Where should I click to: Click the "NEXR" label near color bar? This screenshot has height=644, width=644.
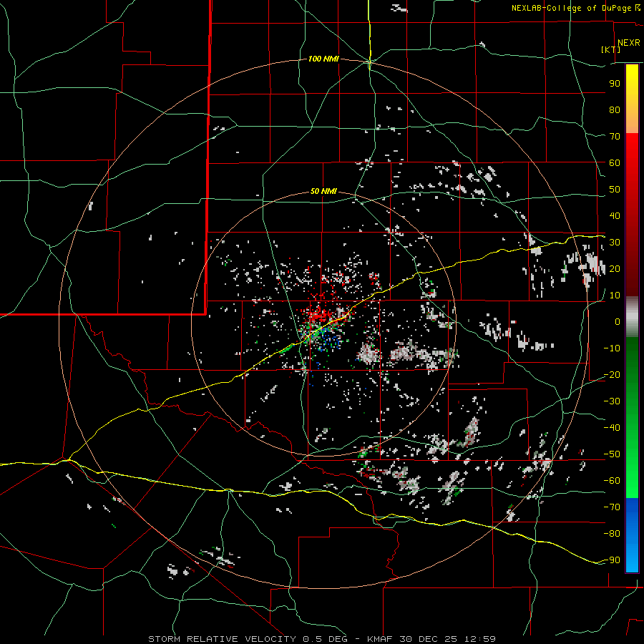629,43
